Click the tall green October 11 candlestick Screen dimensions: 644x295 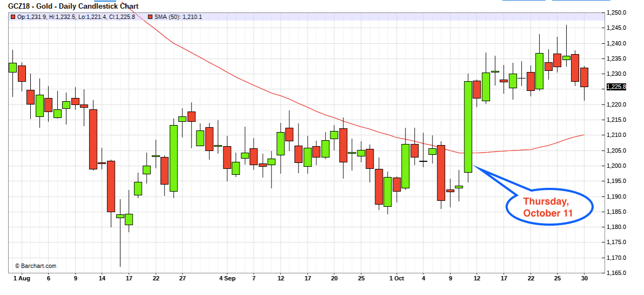(468, 127)
